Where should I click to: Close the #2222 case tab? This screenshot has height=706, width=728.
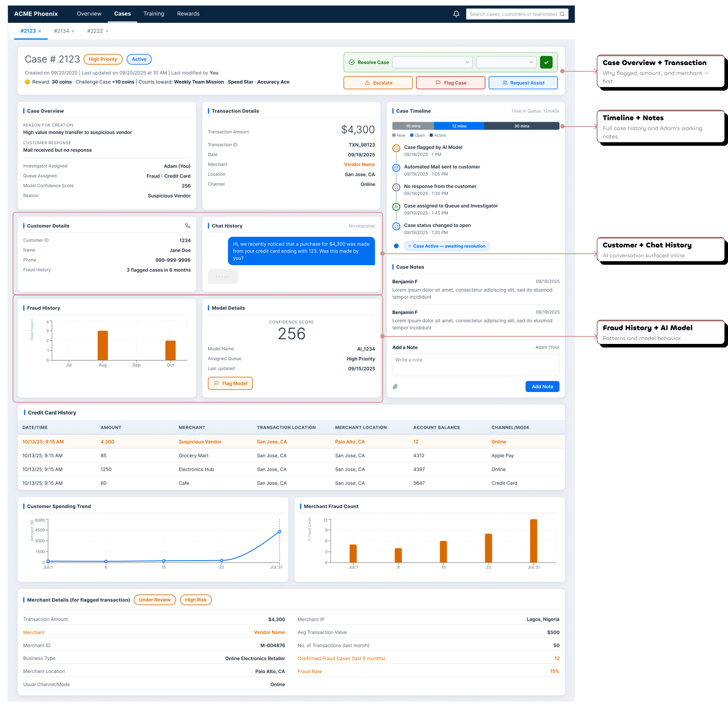click(107, 31)
